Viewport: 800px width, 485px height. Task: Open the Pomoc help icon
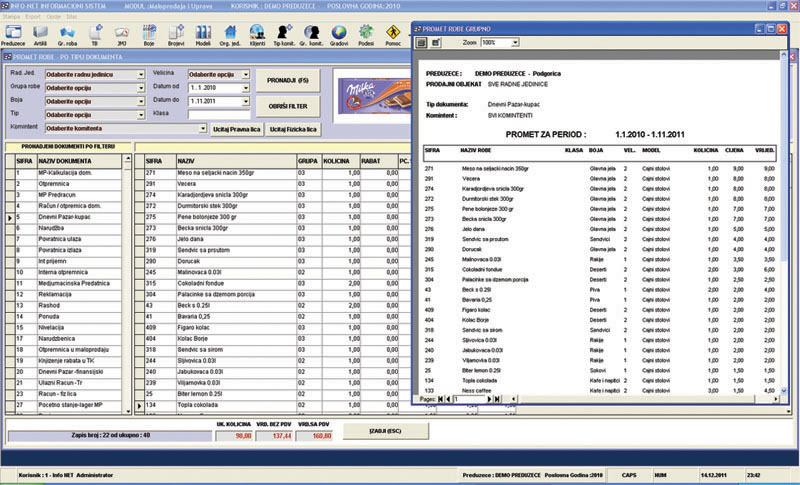pyautogui.click(x=393, y=36)
